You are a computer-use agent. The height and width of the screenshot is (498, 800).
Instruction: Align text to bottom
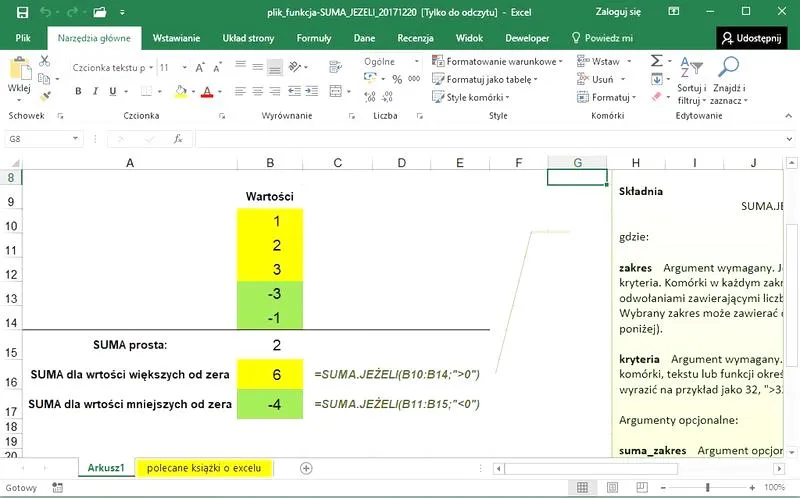point(275,68)
